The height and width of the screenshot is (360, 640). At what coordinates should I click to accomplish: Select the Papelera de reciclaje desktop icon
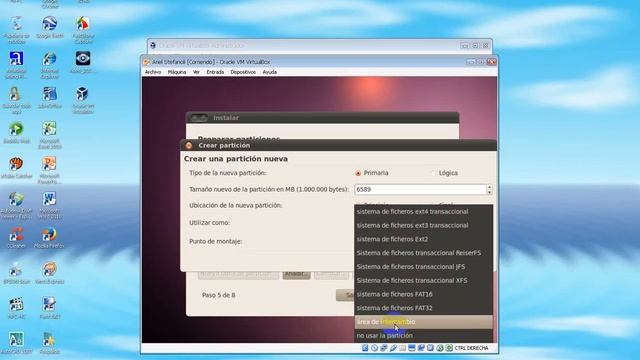16,29
